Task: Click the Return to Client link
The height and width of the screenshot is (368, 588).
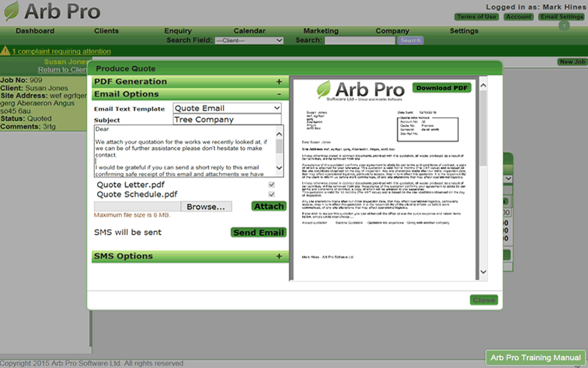Action: 62,70
